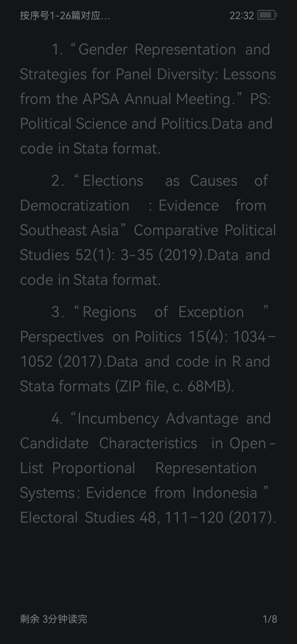The height and width of the screenshot is (644, 297).
Task: Tap "Perspectives on Politics" journal text
Action: 101,337
